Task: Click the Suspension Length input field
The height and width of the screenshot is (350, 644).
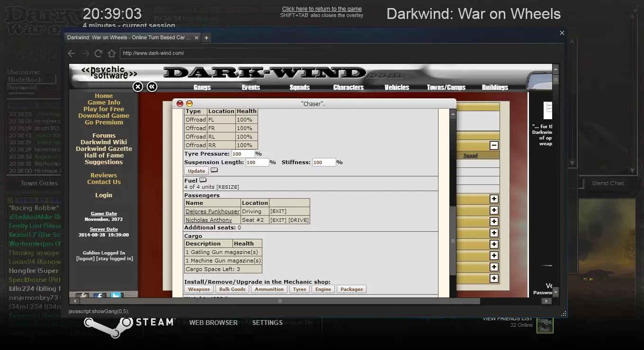Action: (257, 162)
